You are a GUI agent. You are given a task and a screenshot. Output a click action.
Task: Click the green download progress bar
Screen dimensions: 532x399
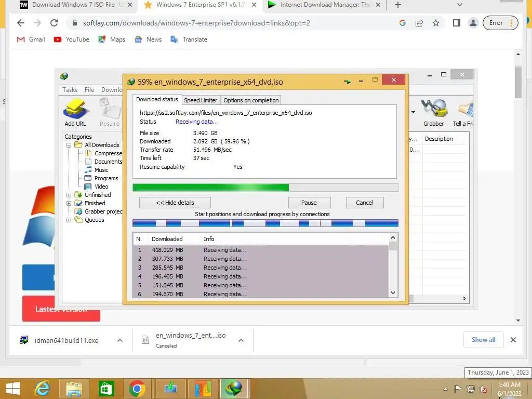tap(265, 188)
